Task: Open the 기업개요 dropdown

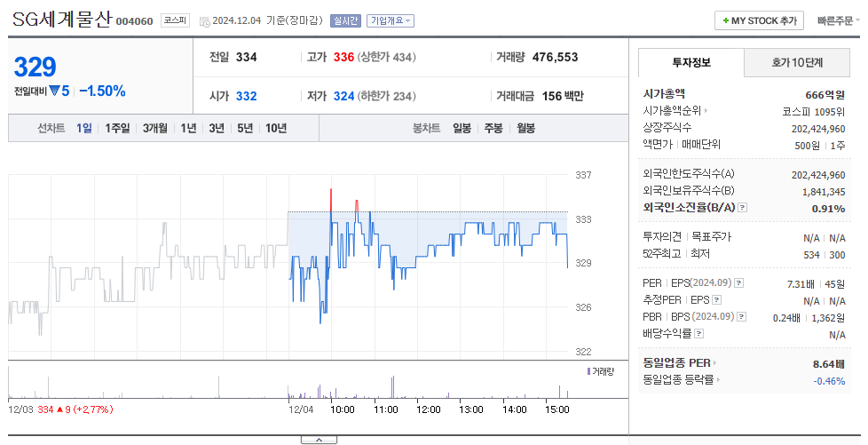Action: pyautogui.click(x=391, y=20)
